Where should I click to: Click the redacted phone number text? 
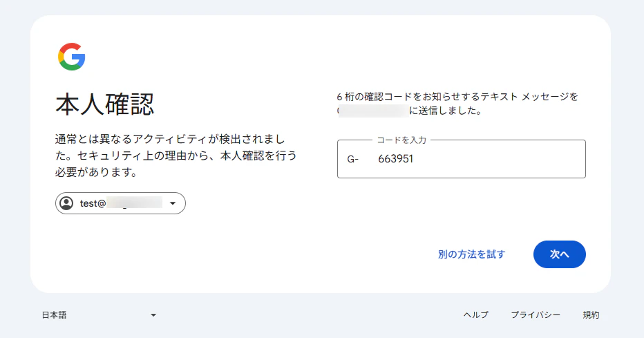pos(373,111)
